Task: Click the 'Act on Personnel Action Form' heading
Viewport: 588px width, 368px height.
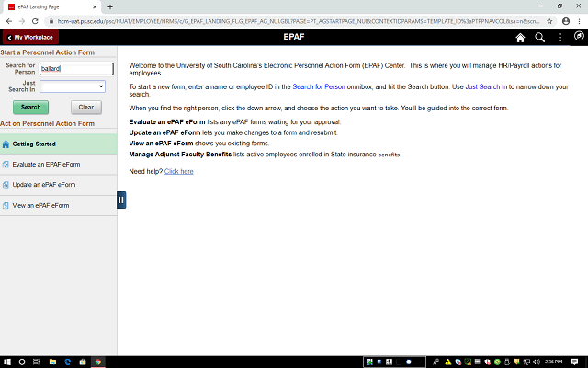Action: click(x=47, y=124)
